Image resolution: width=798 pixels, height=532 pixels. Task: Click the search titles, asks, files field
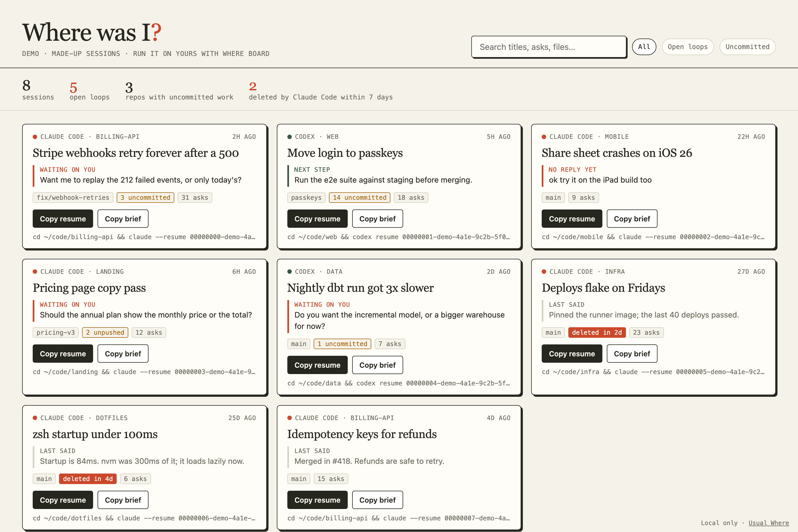click(x=549, y=47)
